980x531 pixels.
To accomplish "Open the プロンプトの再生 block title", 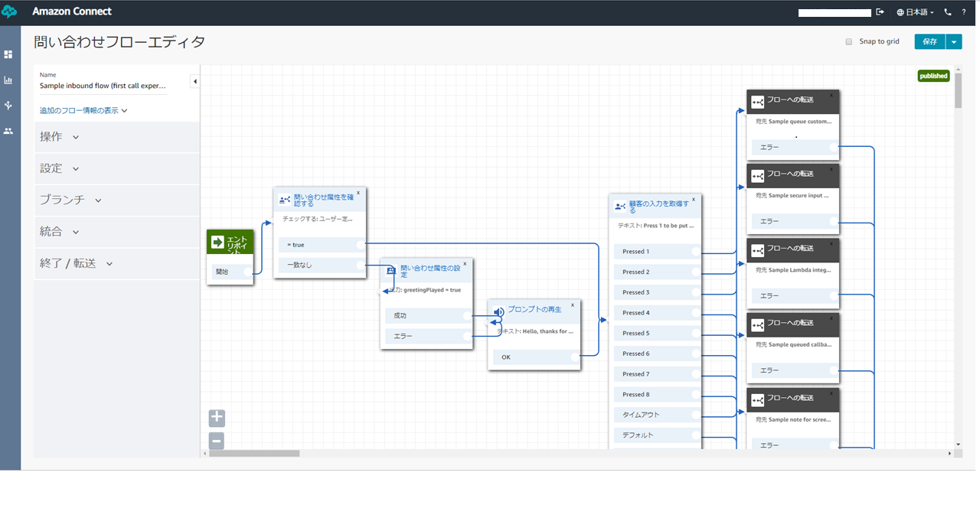I will 534,309.
